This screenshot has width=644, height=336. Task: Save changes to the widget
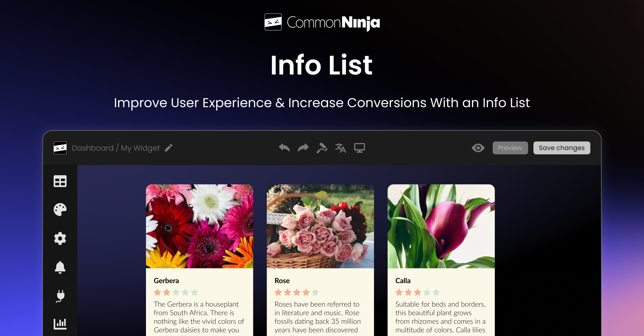(561, 148)
